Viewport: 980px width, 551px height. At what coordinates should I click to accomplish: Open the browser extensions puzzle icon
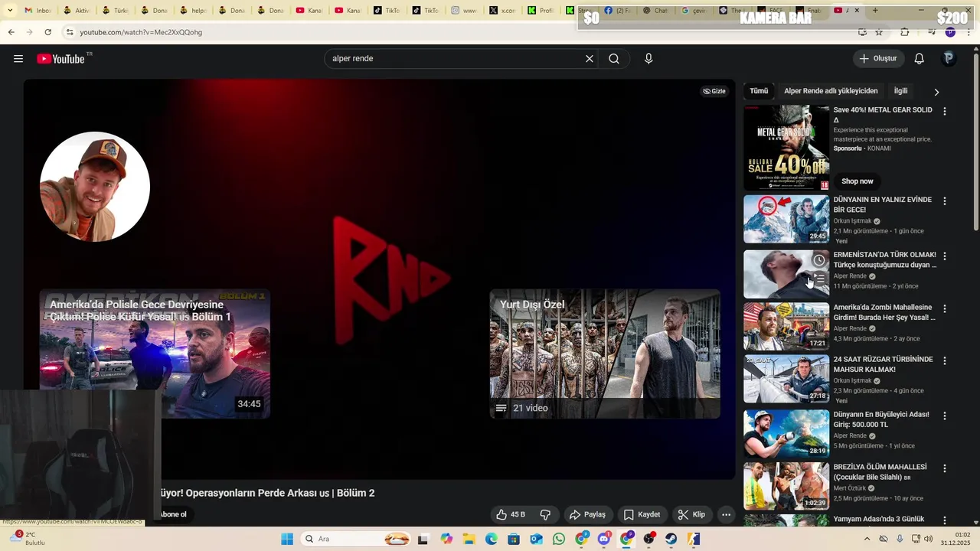(x=905, y=32)
